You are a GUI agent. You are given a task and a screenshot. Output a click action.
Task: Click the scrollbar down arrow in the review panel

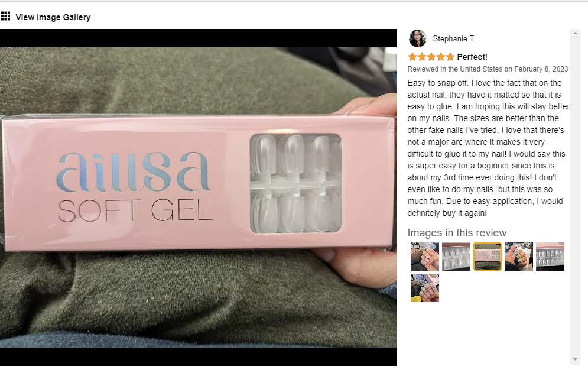click(x=575, y=359)
